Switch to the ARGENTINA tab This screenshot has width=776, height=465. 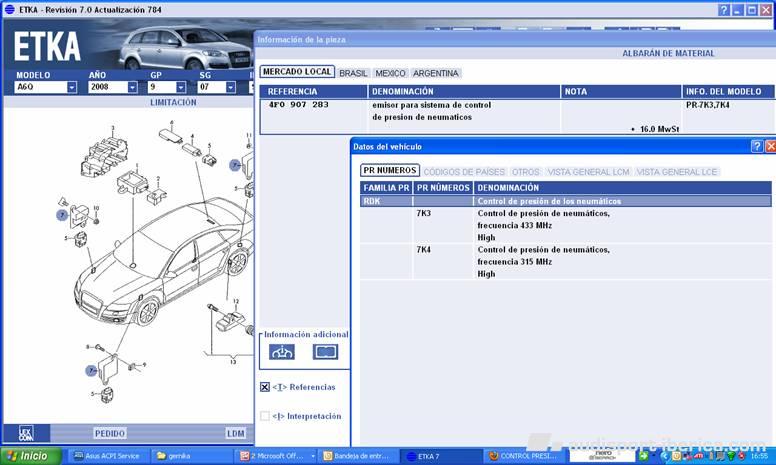click(436, 73)
